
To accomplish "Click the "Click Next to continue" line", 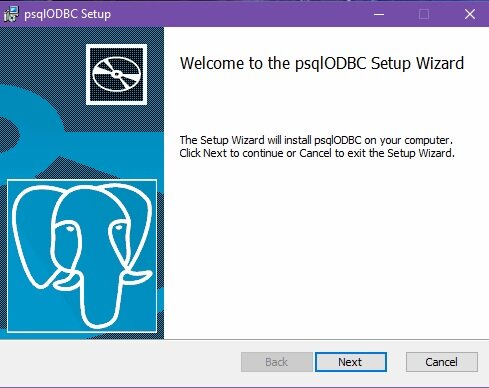I will point(317,153).
